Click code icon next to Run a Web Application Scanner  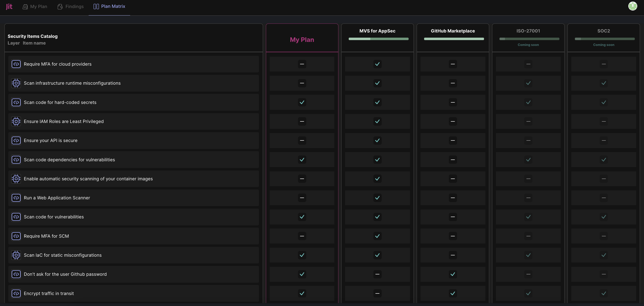point(16,198)
